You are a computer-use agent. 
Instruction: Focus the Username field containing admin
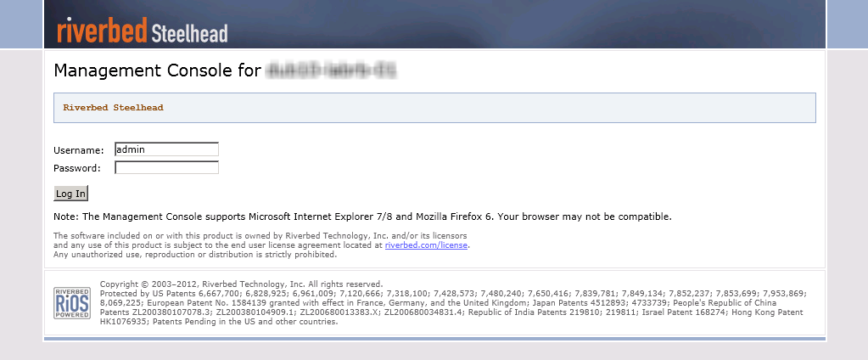click(166, 149)
